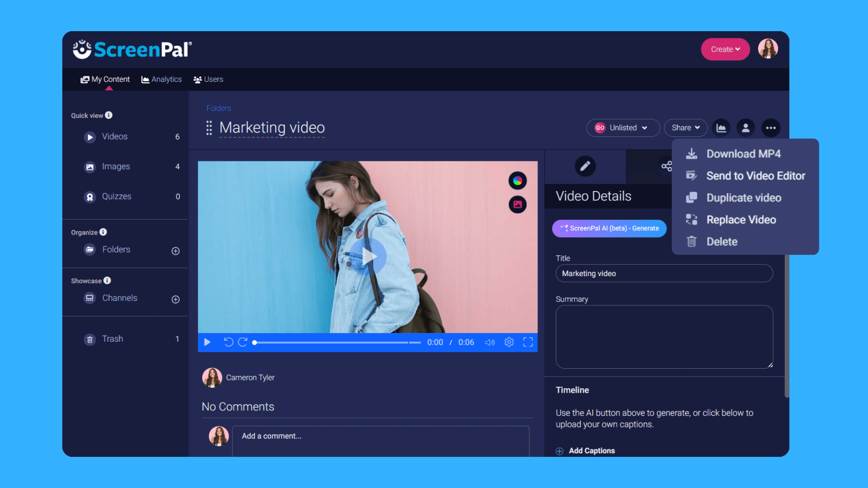The width and height of the screenshot is (868, 488).
Task: Open the Create dropdown
Action: tap(725, 49)
